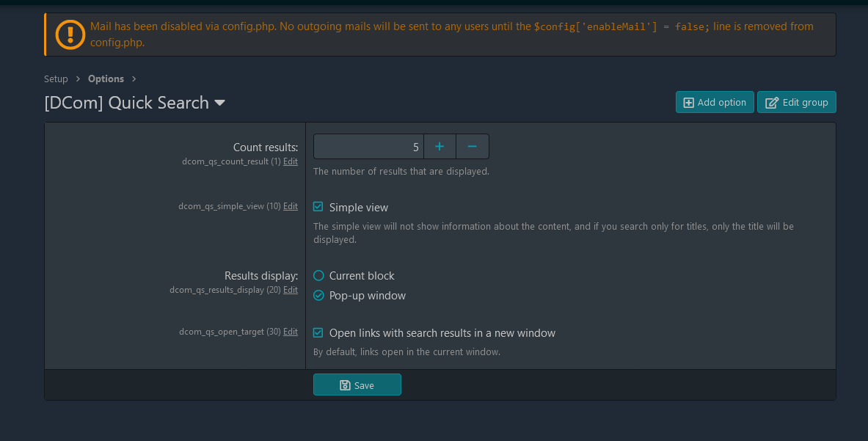Click the chevron after Setup breadcrumb
The image size is (868, 441).
pos(78,79)
